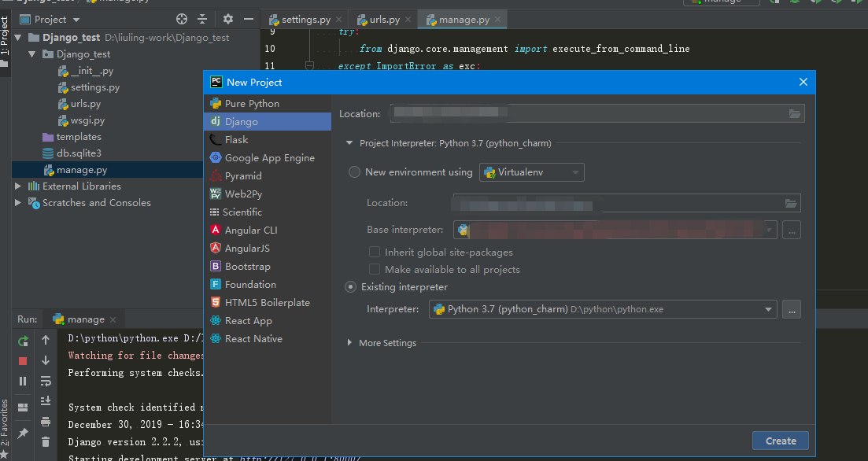Expand Scratches and Consoles node
This screenshot has width=868, height=461.
pos(18,203)
